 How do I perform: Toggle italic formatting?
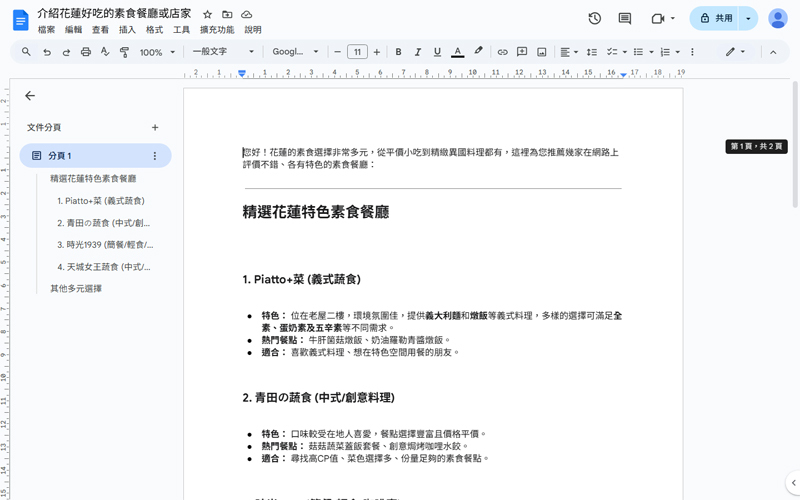point(417,52)
